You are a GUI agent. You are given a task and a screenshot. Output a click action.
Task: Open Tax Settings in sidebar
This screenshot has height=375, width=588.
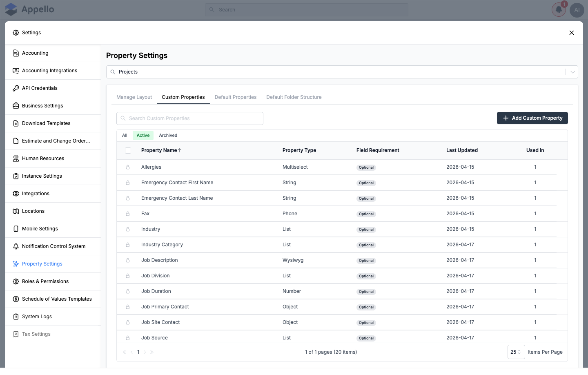pyautogui.click(x=53, y=334)
